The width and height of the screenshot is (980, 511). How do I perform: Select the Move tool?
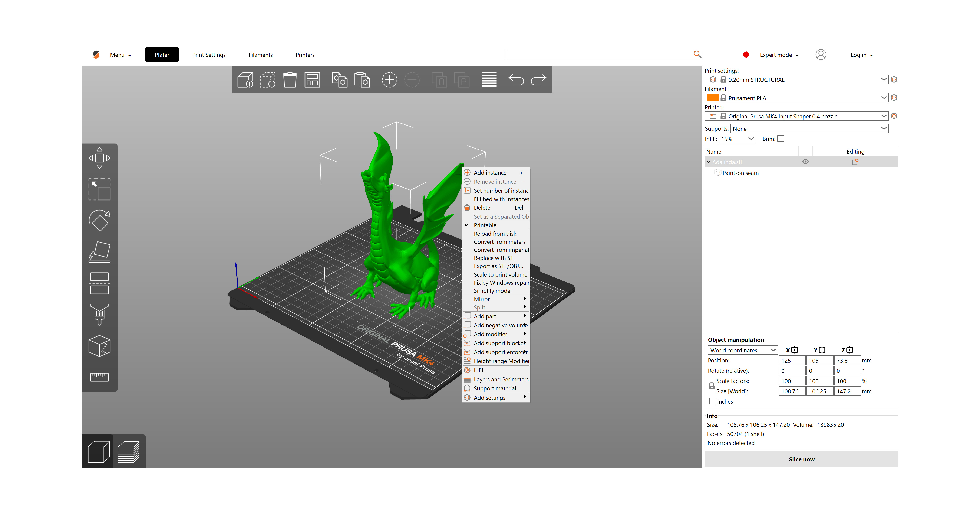pyautogui.click(x=99, y=158)
